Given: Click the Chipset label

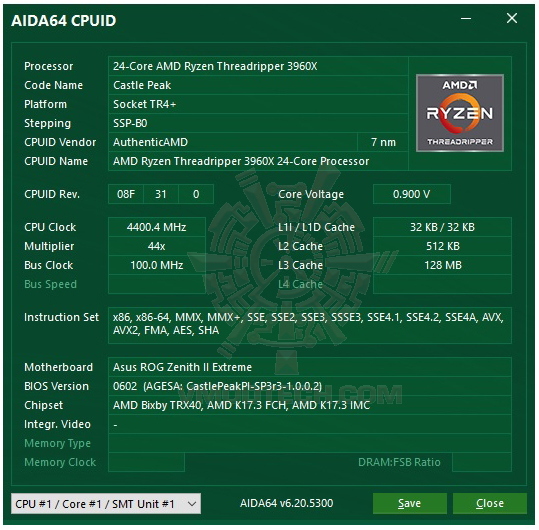Looking at the screenshot, I should [x=43, y=406].
